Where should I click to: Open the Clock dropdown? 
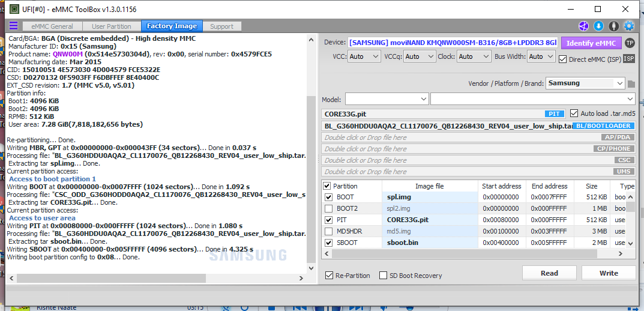474,56
